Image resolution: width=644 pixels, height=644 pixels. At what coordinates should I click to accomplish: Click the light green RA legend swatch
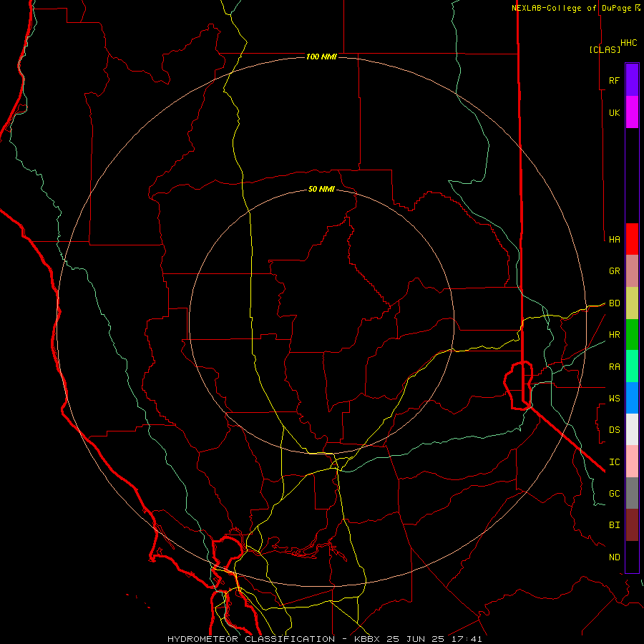tap(632, 366)
